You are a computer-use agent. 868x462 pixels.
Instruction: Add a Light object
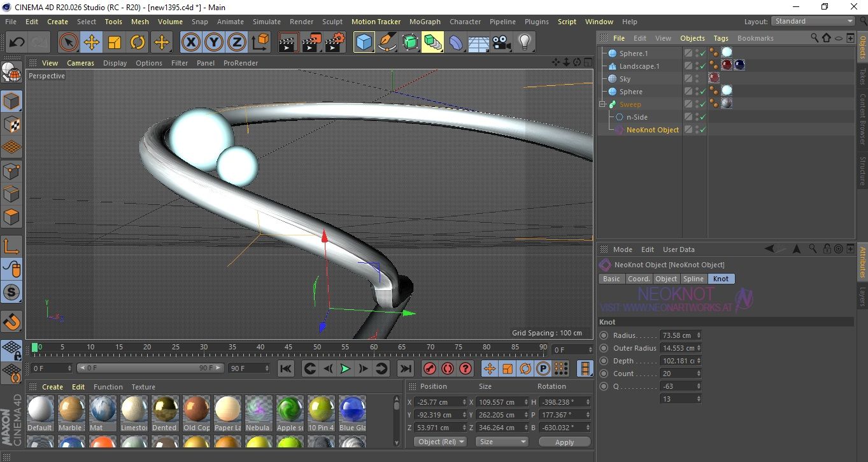524,43
